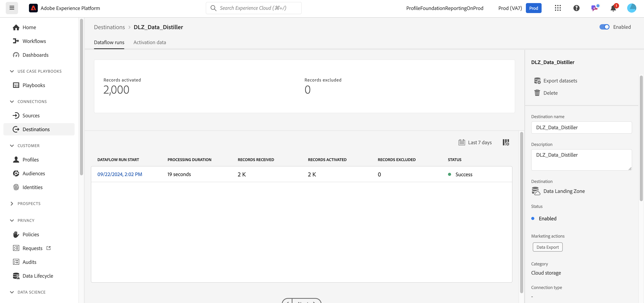644x303 pixels.
Task: Open the user profile avatar
Action: click(632, 8)
